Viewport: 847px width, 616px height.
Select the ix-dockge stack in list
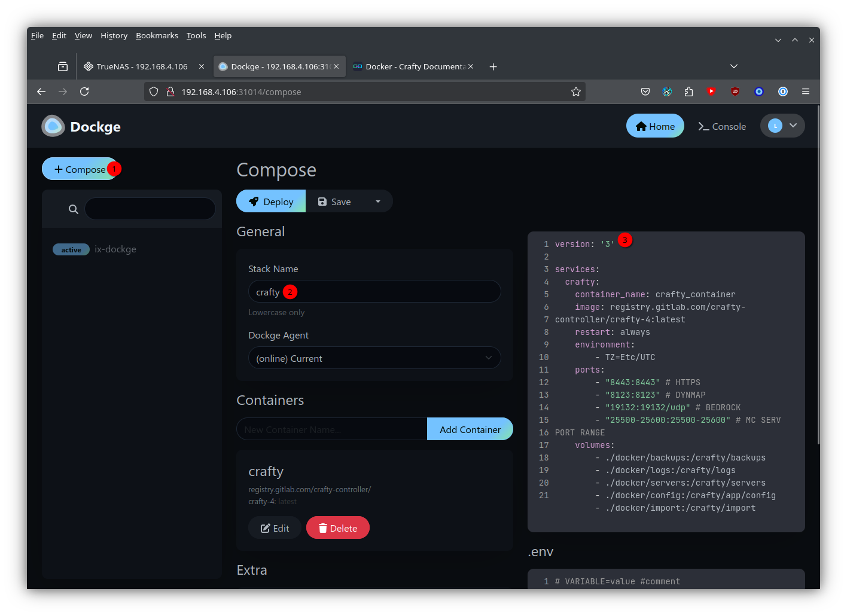click(115, 249)
